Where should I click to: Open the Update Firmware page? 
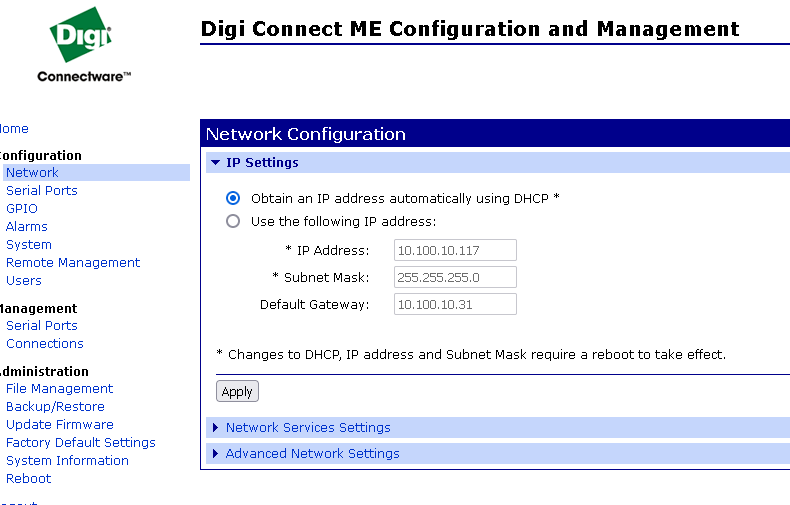tap(59, 424)
